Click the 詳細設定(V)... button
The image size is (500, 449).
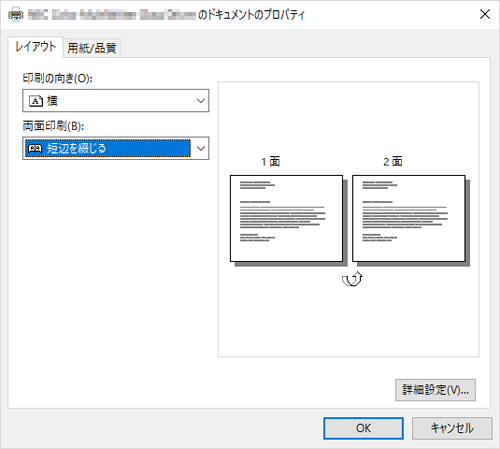click(x=435, y=390)
